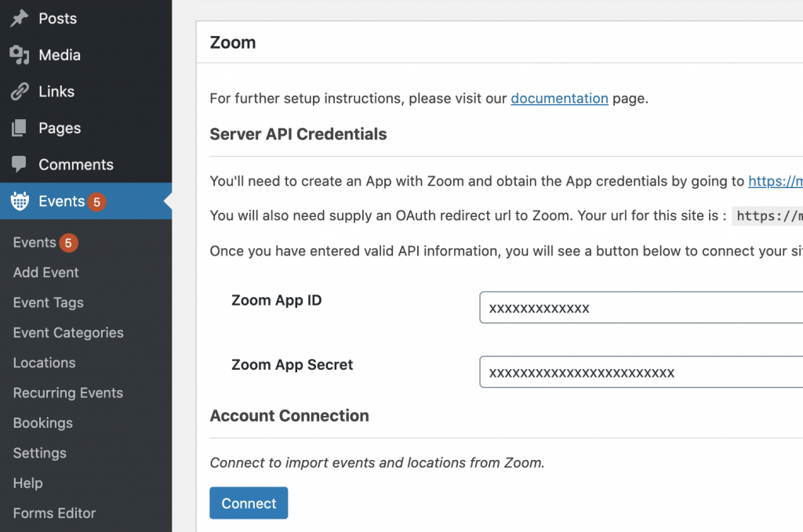Open the Locations submenu item
The height and width of the screenshot is (532, 803).
pyautogui.click(x=45, y=363)
